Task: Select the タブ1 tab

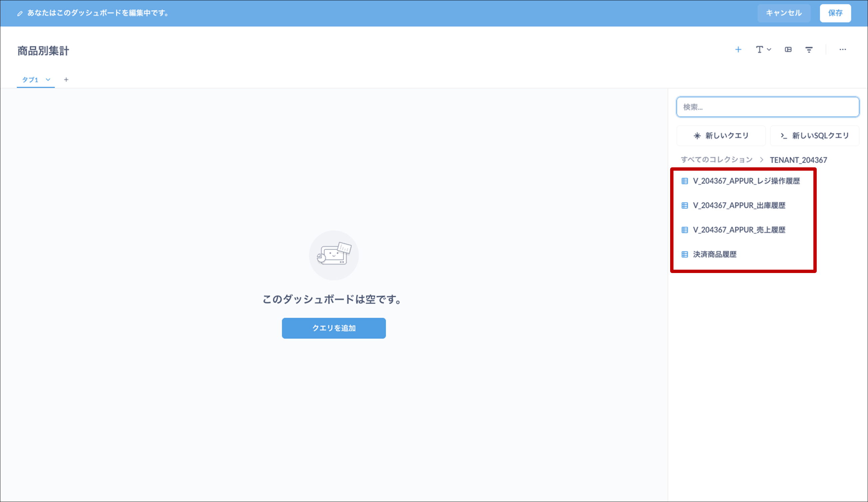Action: [x=30, y=80]
